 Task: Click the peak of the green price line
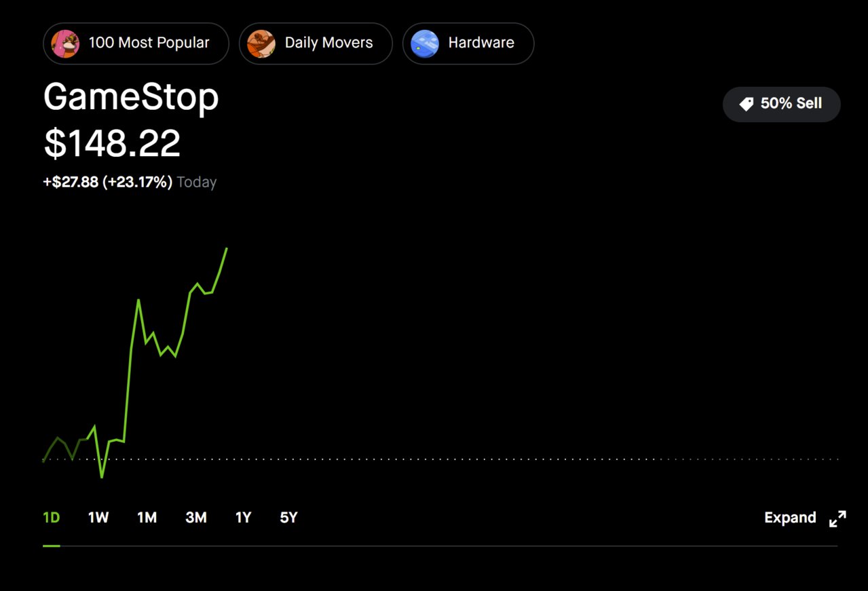click(x=227, y=249)
